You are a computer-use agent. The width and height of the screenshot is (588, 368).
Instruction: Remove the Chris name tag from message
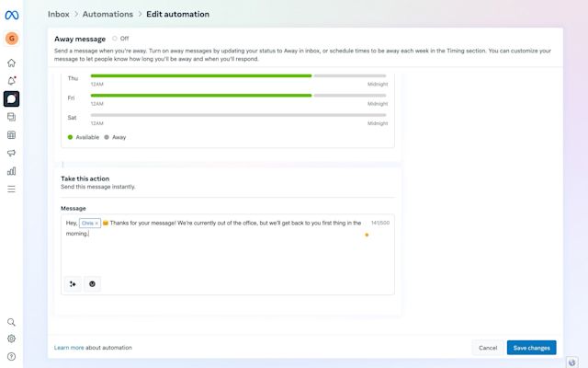coord(96,223)
